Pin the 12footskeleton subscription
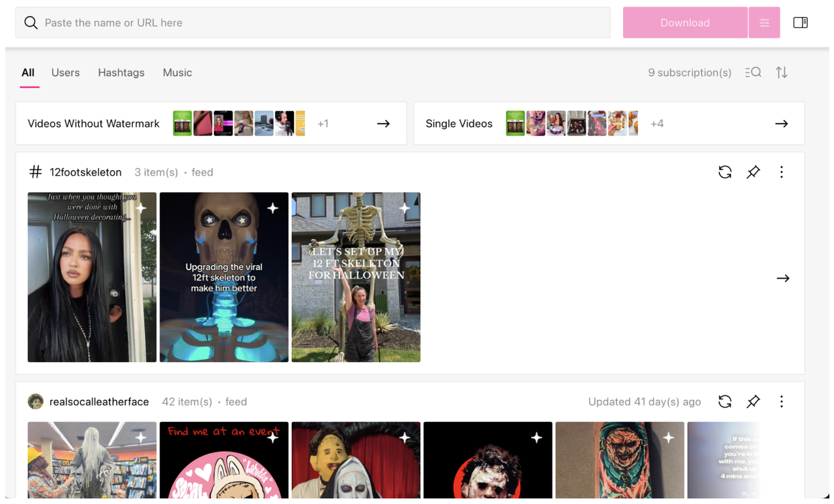The height and width of the screenshot is (504, 834). [753, 172]
